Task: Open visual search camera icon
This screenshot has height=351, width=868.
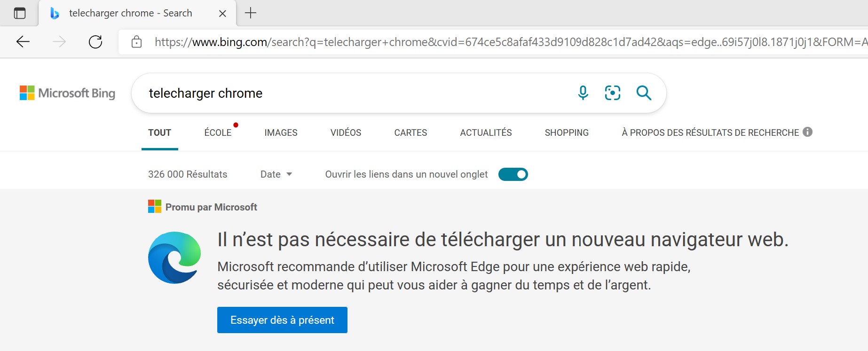Action: [612, 93]
